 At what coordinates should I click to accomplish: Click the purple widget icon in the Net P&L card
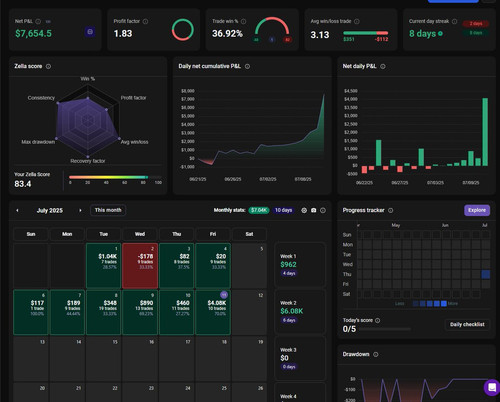[90, 32]
